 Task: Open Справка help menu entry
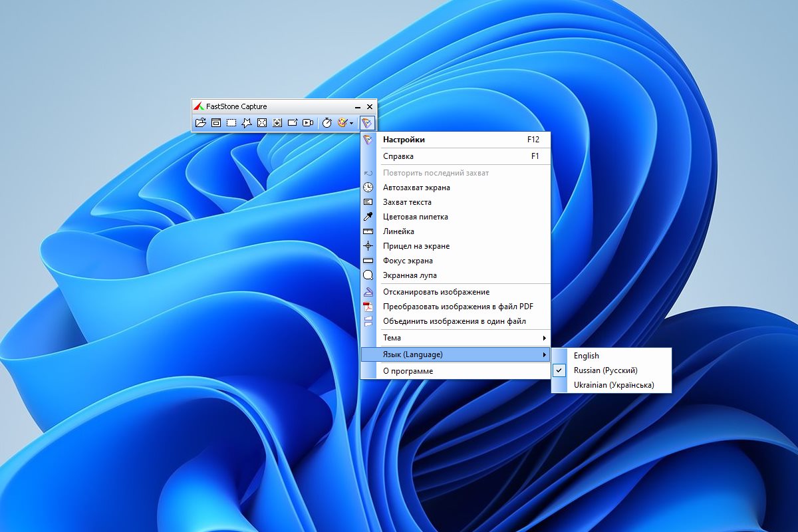(398, 156)
